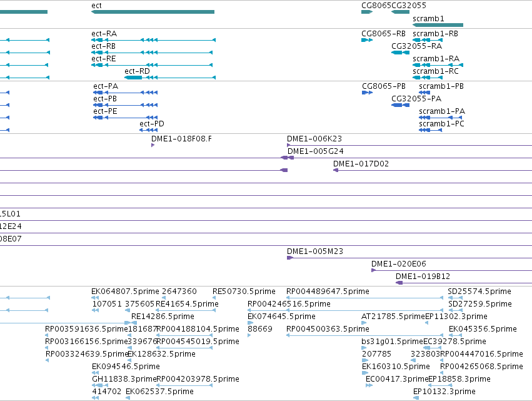The height and width of the screenshot is (401, 532).
Task: Select the RP003591636.5prime EST
Action: point(47,335)
